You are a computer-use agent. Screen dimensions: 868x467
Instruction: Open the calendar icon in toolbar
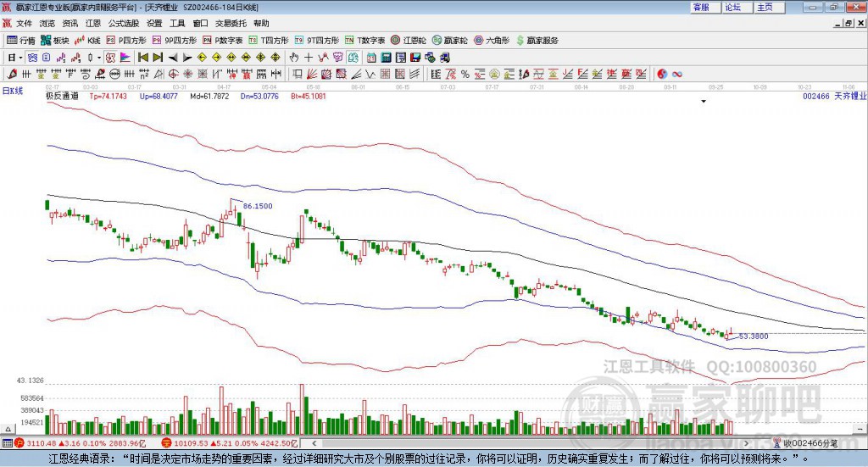point(371,58)
